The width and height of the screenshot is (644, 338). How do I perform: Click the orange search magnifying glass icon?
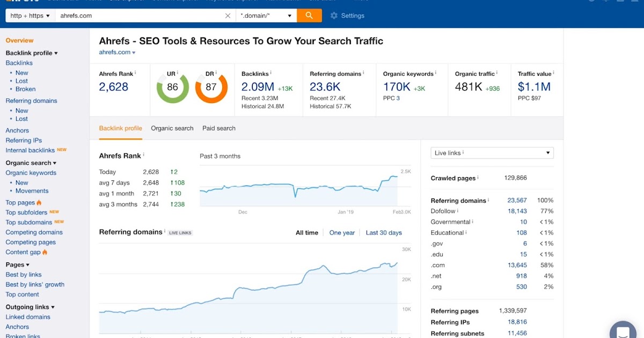point(310,16)
